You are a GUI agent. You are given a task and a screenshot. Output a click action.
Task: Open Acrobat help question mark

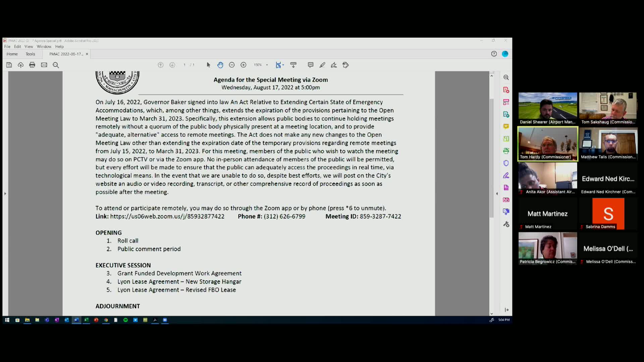494,54
